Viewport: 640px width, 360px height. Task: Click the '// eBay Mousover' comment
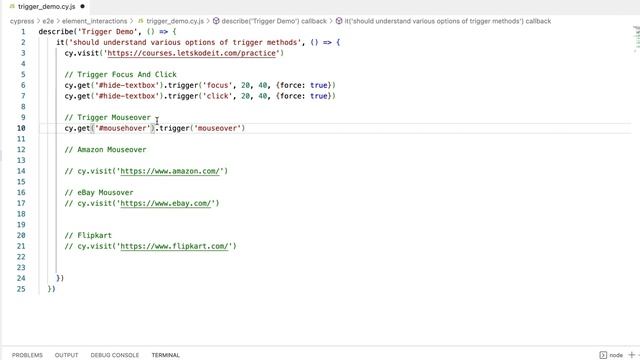[x=99, y=193]
